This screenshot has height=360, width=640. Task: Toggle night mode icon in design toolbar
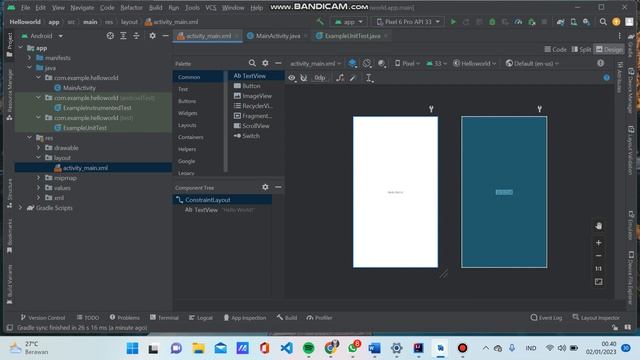(382, 63)
